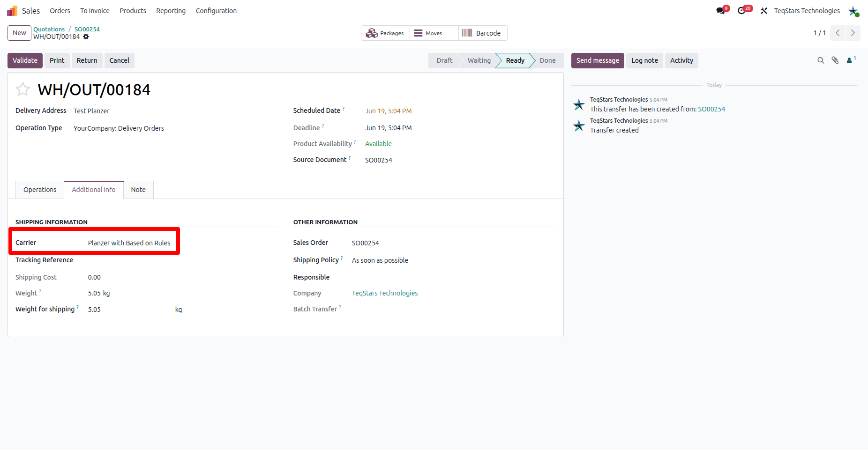This screenshot has width=868, height=450.
Task: Search chatter messages with magnifier icon
Action: pyautogui.click(x=821, y=60)
